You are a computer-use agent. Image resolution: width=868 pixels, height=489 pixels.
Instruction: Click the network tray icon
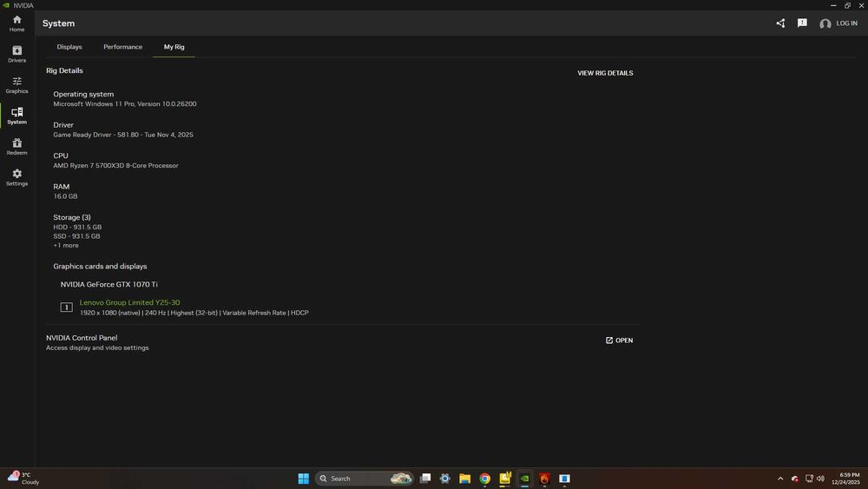point(809,479)
